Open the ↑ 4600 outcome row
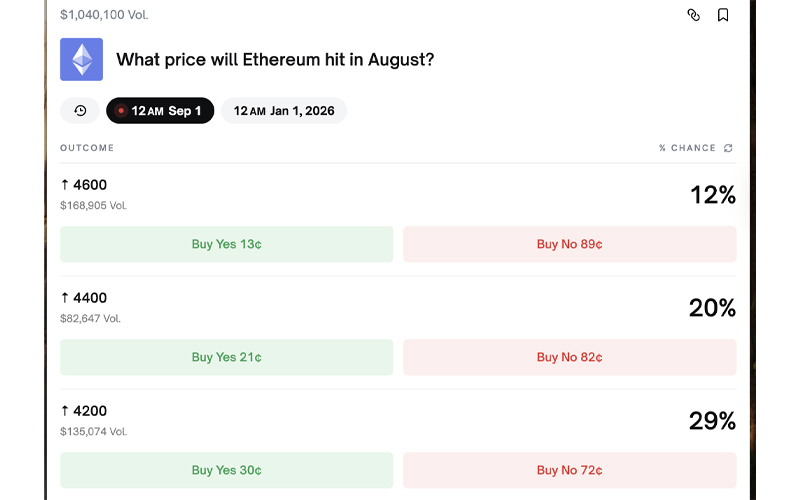The image size is (800, 500). pos(398,194)
